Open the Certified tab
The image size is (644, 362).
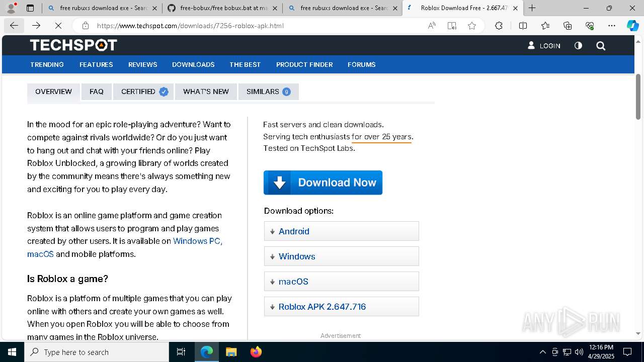tap(143, 92)
